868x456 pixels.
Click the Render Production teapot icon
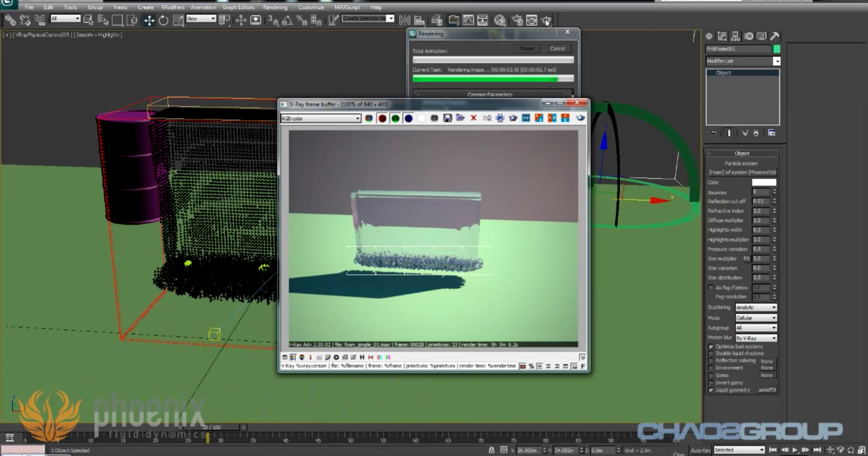546,20
